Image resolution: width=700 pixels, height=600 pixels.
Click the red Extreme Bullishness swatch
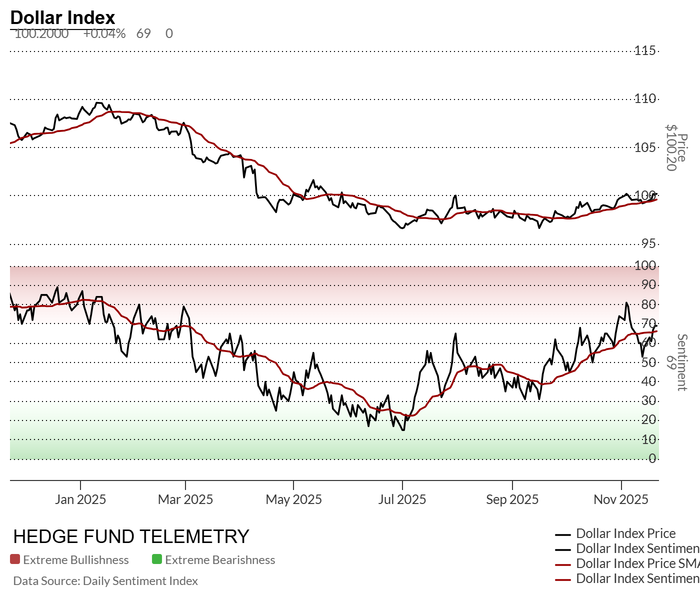pos(15,559)
